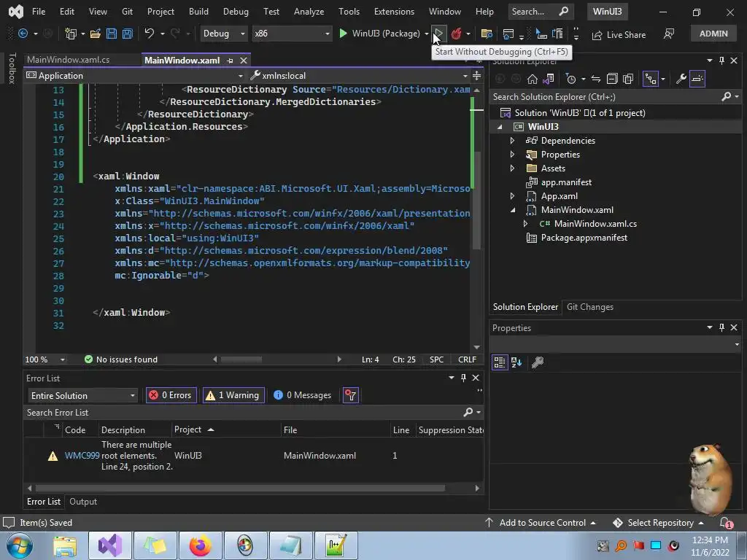This screenshot has height=560, width=747.
Task: Open Debug configuration dropdown
Action: tap(224, 34)
